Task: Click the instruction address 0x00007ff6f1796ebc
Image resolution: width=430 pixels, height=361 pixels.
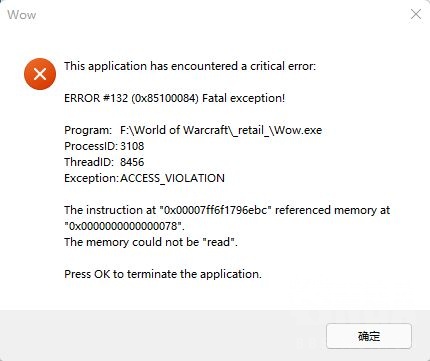Action: 216,210
